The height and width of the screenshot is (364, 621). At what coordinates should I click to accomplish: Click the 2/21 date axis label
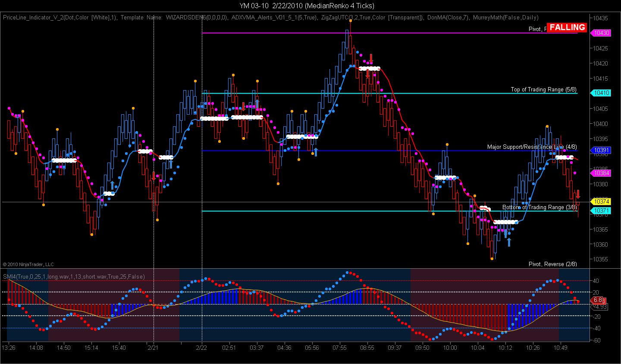pos(153,348)
